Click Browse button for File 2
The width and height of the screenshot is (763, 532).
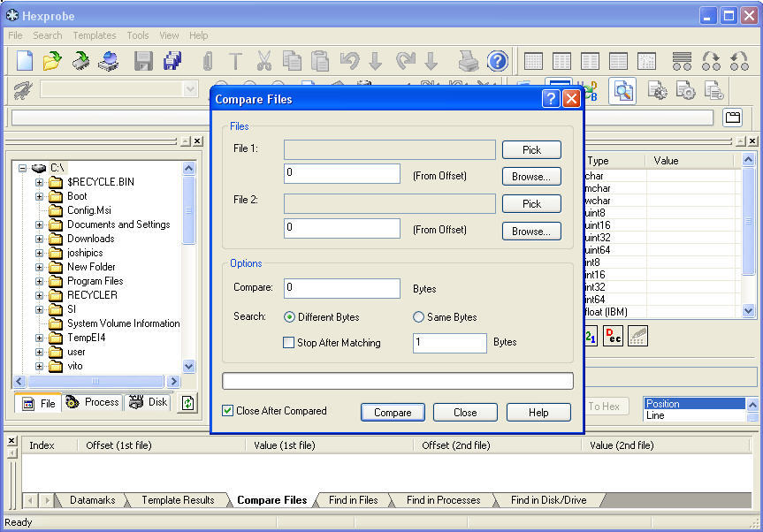(531, 231)
